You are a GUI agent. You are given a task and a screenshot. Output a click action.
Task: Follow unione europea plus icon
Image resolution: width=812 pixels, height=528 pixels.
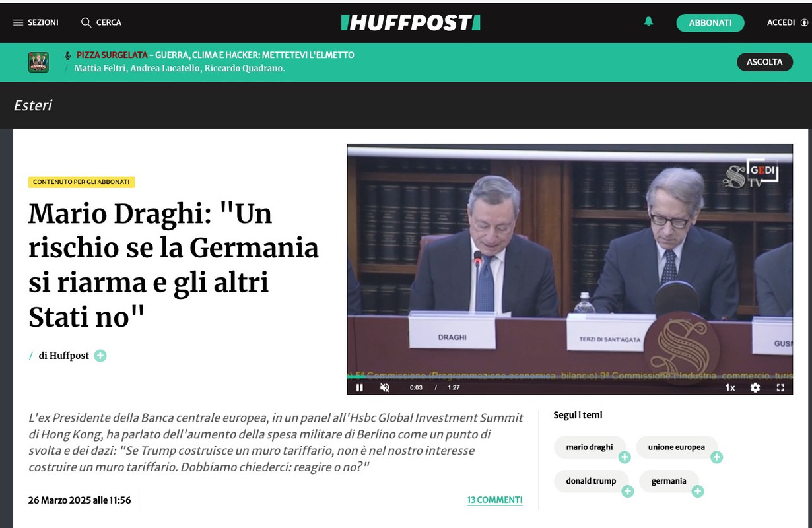716,457
